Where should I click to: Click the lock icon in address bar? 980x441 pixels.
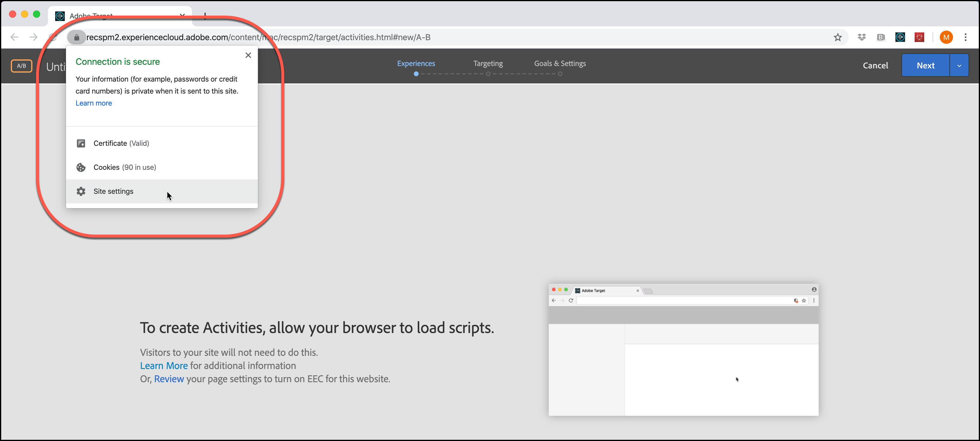coord(76,37)
